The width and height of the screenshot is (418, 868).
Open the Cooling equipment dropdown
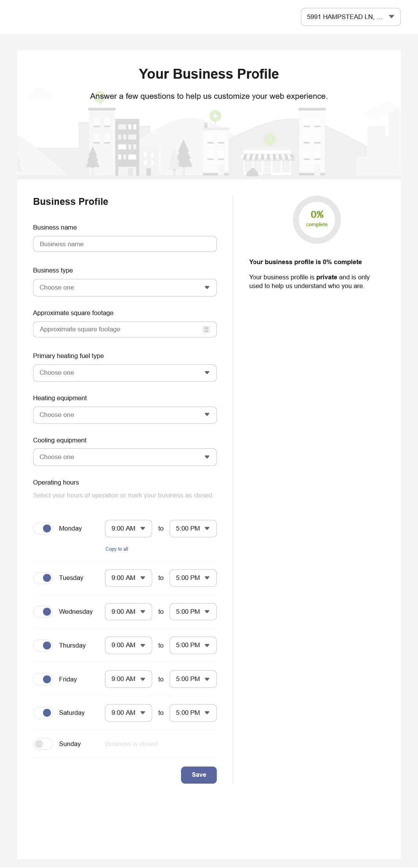(x=124, y=457)
